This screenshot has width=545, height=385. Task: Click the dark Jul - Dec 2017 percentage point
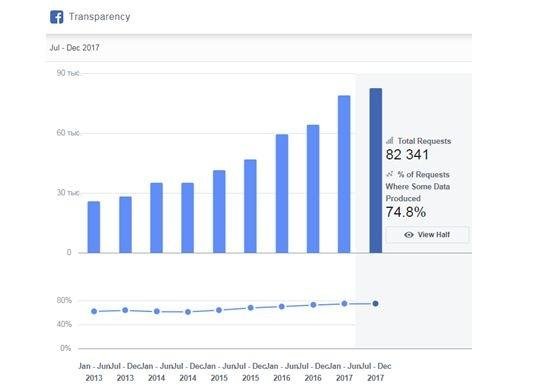(376, 304)
